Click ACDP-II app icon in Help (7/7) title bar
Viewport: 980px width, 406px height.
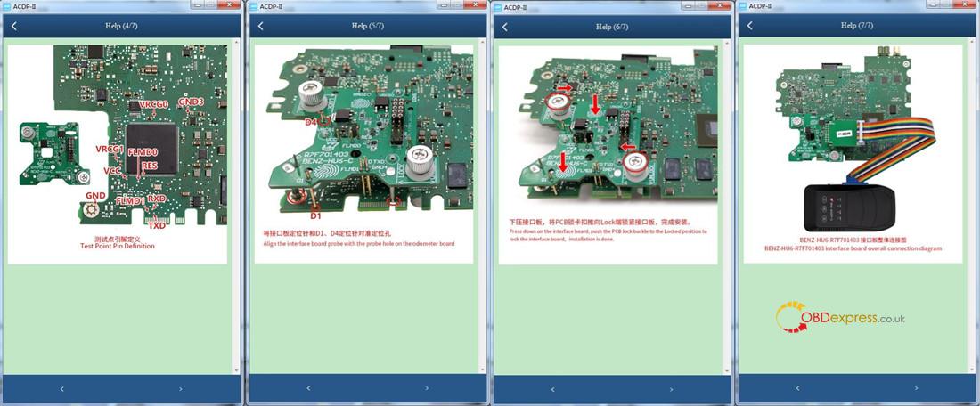pos(742,5)
